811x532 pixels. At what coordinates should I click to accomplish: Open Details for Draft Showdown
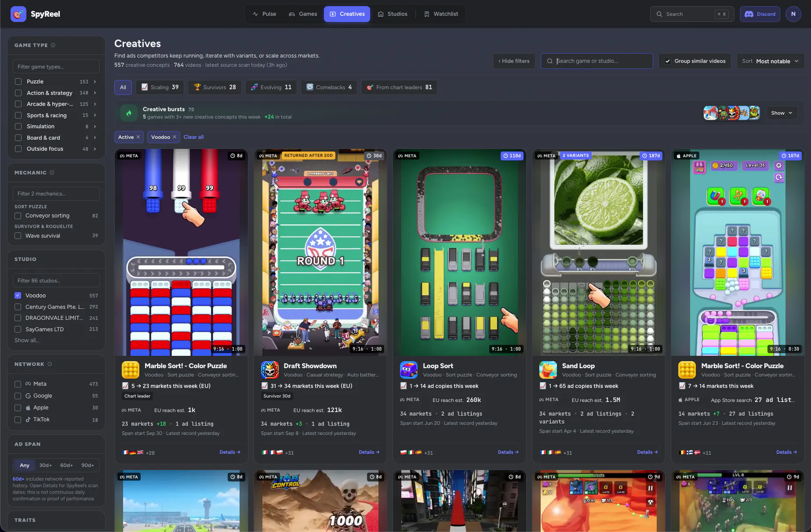coord(369,452)
